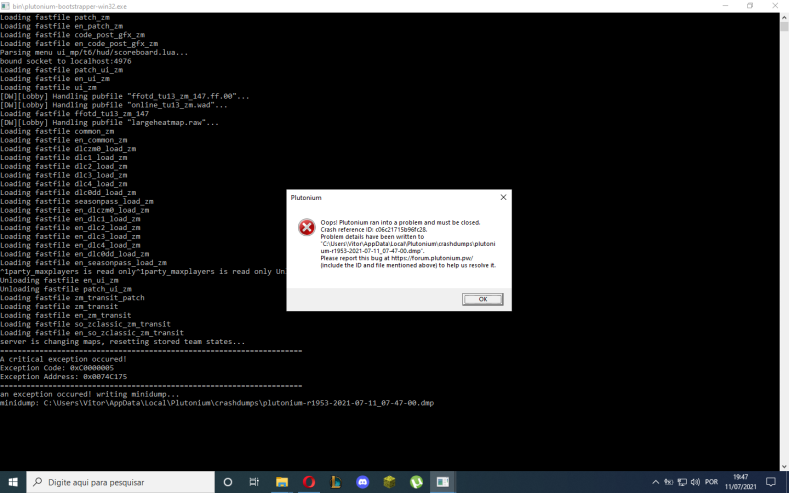
Task: Click 'Parsing menu ui_mp/t6/hud/scoreboard.lua' line
Action: coord(94,52)
